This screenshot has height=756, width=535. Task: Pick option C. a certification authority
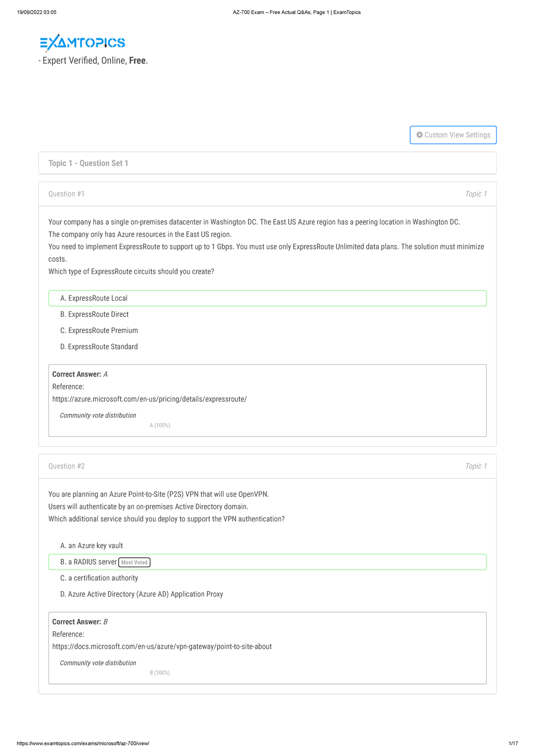[99, 578]
